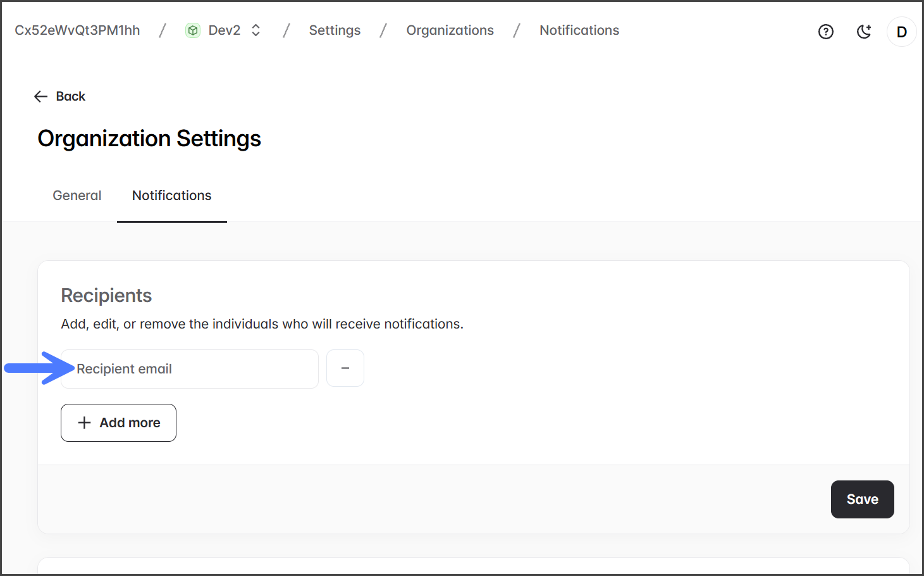The width and height of the screenshot is (924, 576).
Task: Click the Notifications breadcrumb item
Action: [579, 30]
